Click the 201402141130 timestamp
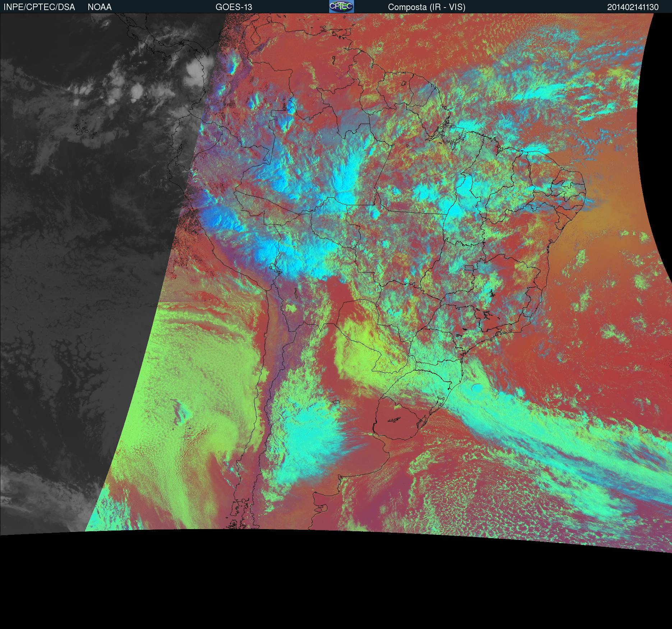This screenshot has height=629, width=672. point(633,7)
